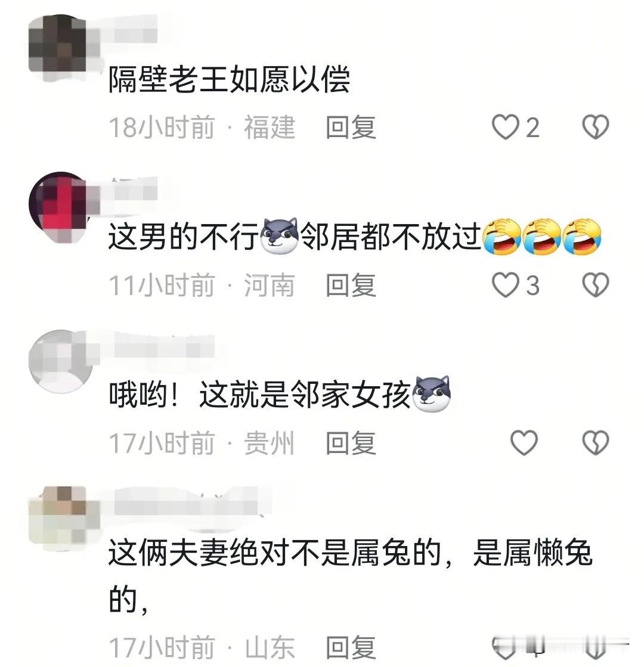Viewport: 644px width, 667px height.
Task: Select comment text 隔壁老王如愿以偿
Action: coord(230,79)
